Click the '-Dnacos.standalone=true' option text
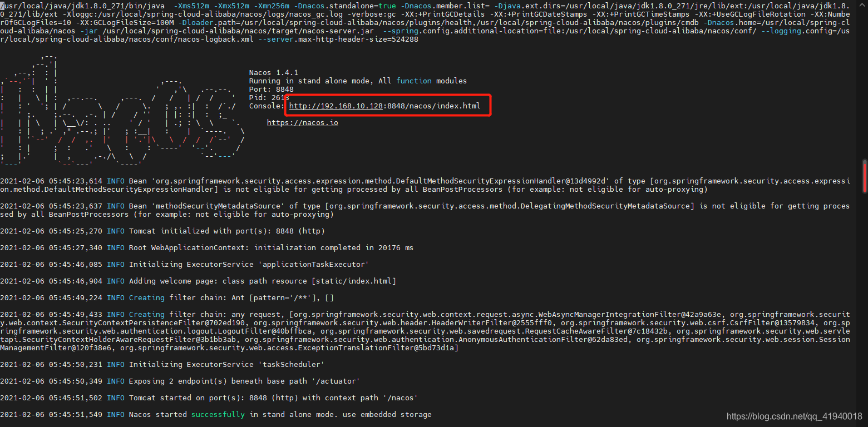The height and width of the screenshot is (427, 868). 344,6
